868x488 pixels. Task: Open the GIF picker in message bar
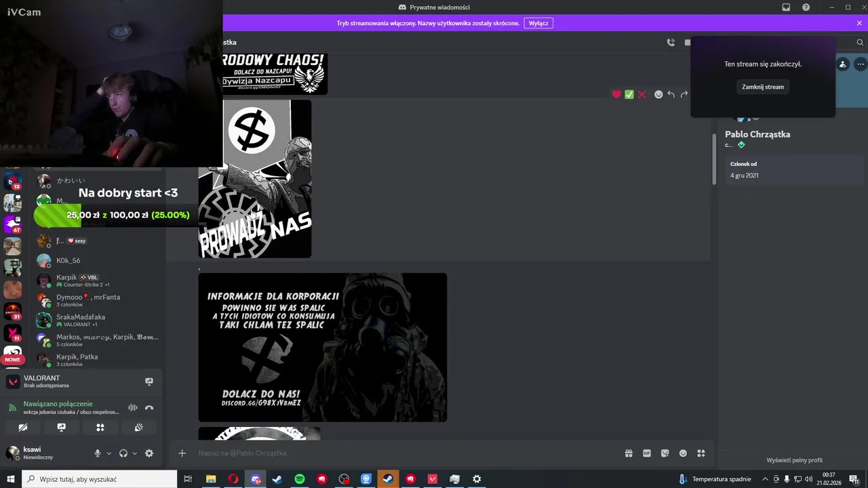647,453
